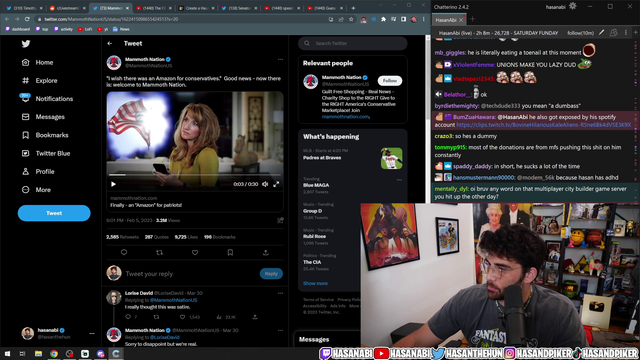640x360 pixels.
Task: Click the viewer list icon in Chatterino header
Action: pos(613,33)
